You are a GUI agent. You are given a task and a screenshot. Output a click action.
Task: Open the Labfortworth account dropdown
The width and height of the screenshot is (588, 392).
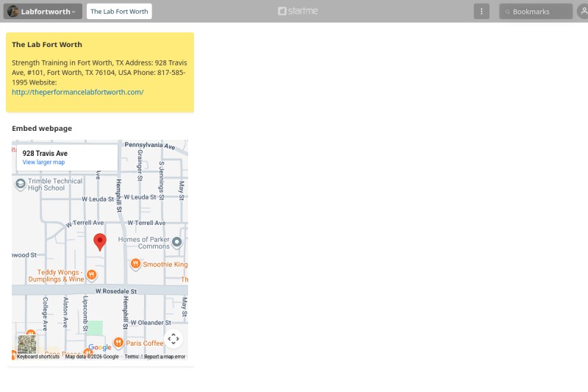tap(43, 11)
